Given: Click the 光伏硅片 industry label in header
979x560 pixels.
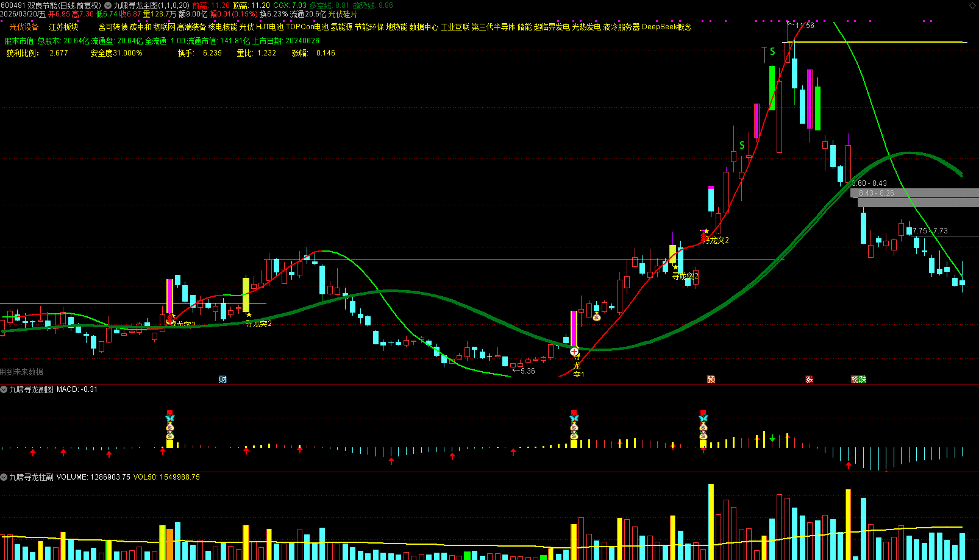Looking at the screenshot, I should click(343, 14).
